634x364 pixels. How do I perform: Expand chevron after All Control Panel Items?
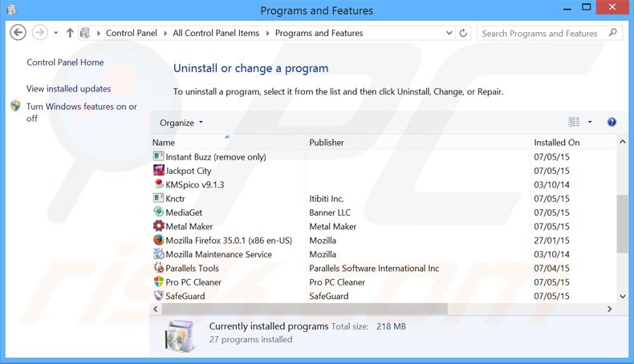pyautogui.click(x=268, y=33)
